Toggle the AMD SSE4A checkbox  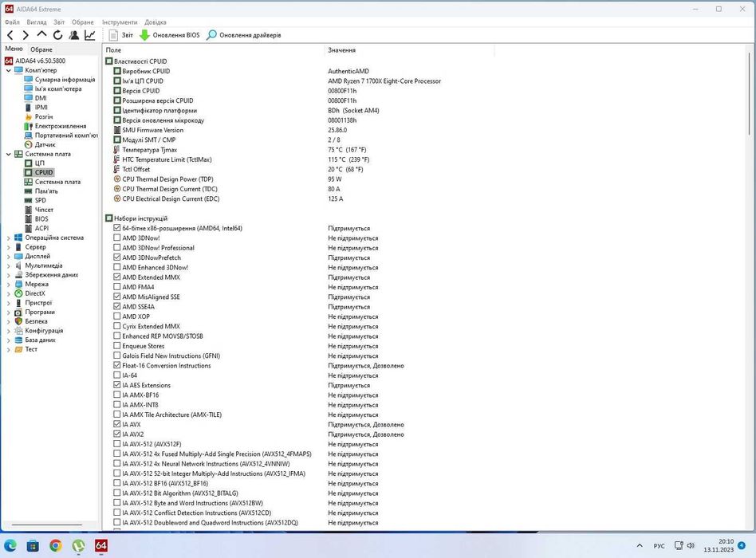coord(117,306)
